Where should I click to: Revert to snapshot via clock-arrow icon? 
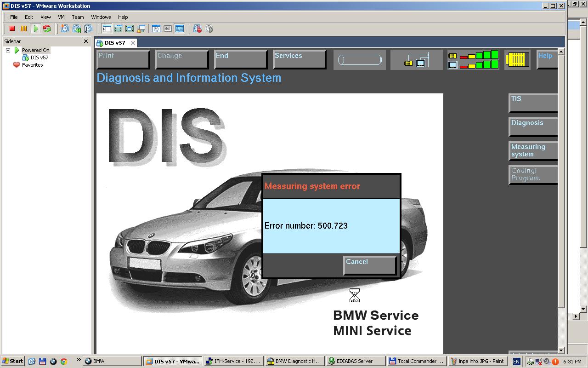tap(76, 29)
